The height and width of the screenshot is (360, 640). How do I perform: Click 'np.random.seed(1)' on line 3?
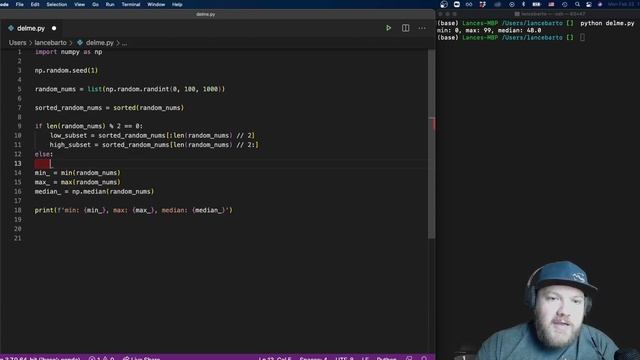pos(66,70)
